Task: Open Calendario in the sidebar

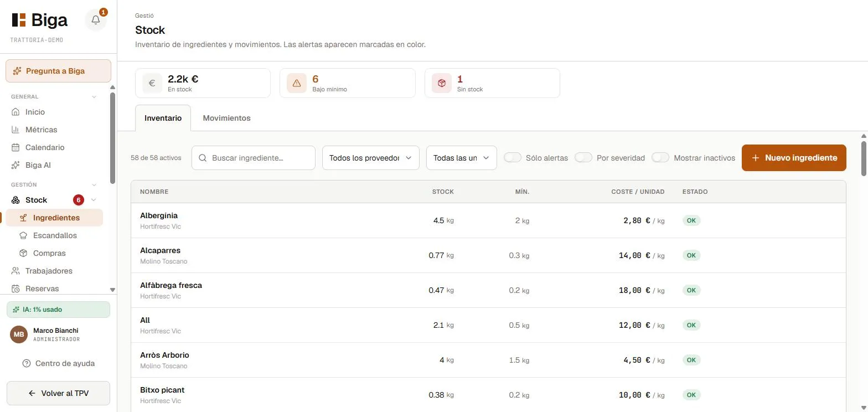Action: tap(55, 147)
